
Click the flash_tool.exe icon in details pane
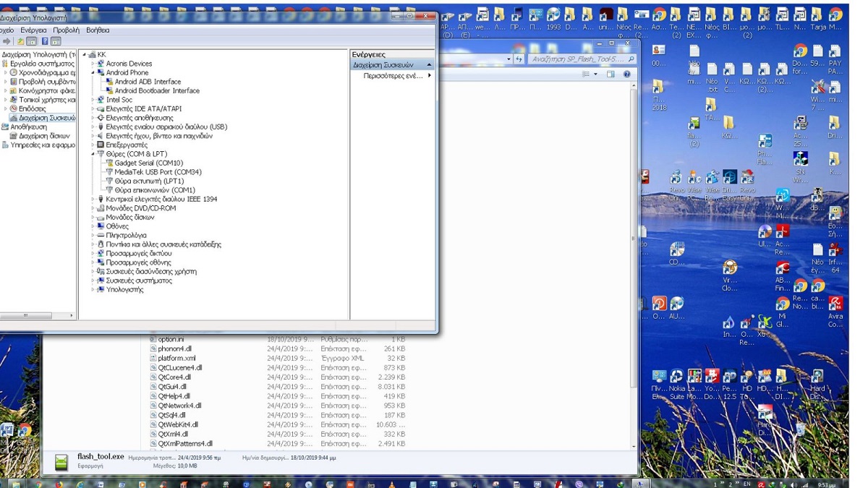click(62, 462)
